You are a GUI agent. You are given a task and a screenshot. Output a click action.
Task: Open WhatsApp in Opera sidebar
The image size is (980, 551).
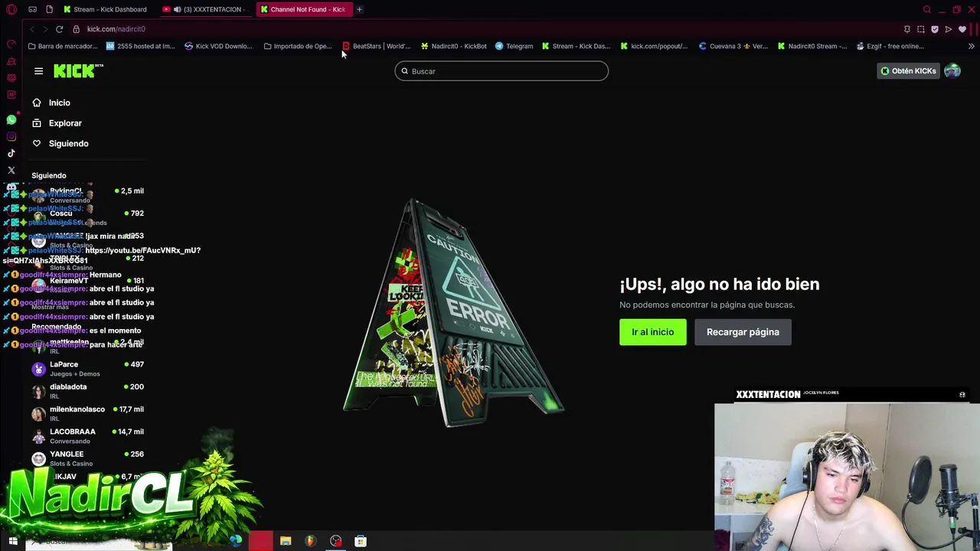coord(11,120)
